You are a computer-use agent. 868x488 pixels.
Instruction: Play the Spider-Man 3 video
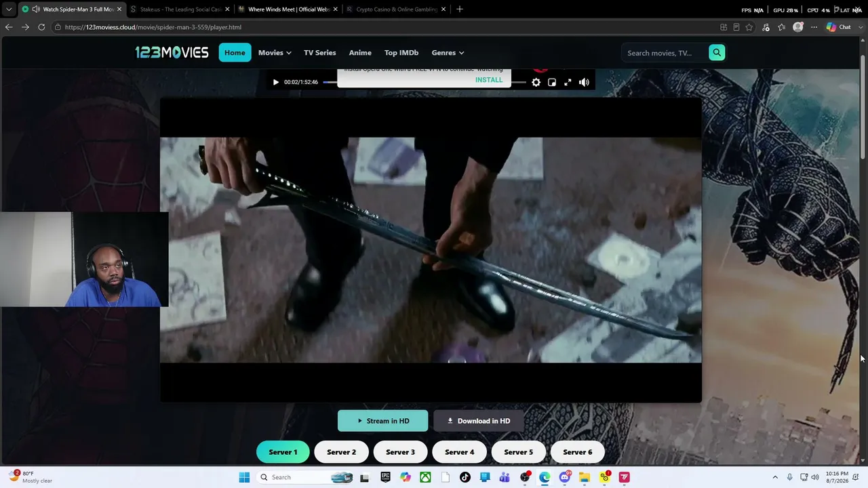click(x=275, y=82)
